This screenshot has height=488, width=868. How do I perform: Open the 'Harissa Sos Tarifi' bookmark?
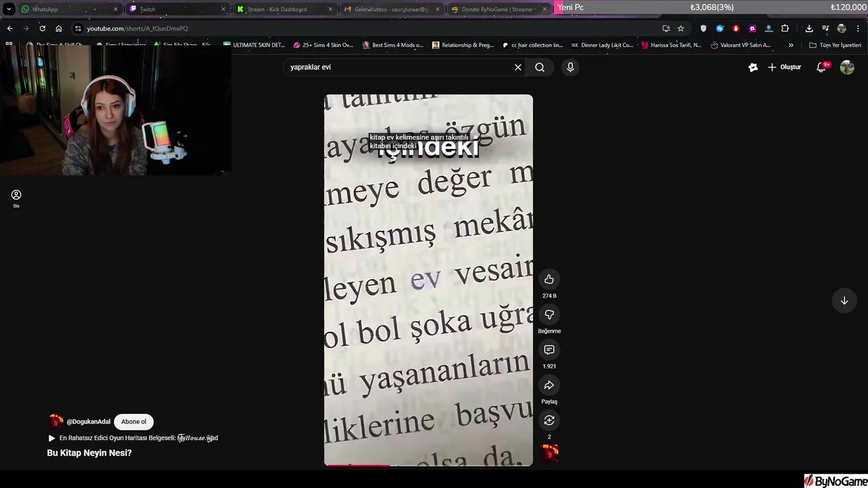pyautogui.click(x=671, y=45)
